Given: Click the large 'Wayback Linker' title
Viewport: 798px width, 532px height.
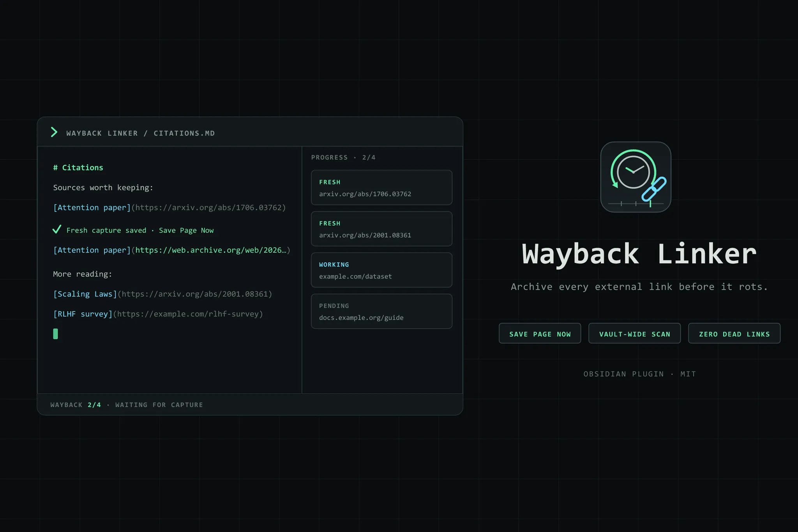Looking at the screenshot, I should (x=639, y=254).
